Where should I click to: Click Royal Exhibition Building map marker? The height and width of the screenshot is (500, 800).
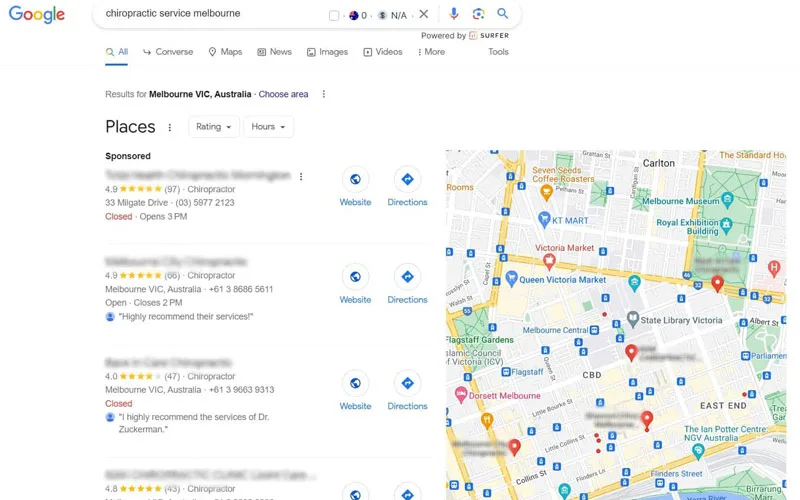726,224
